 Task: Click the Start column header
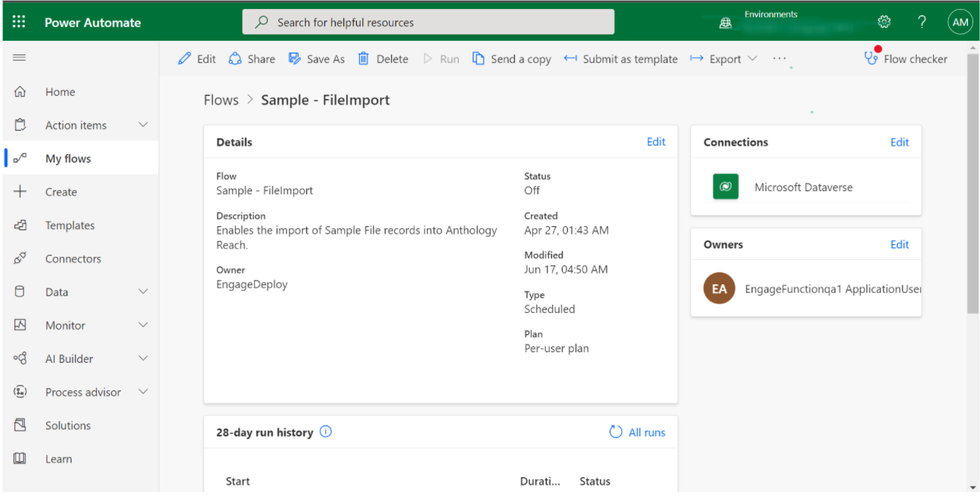tap(237, 481)
